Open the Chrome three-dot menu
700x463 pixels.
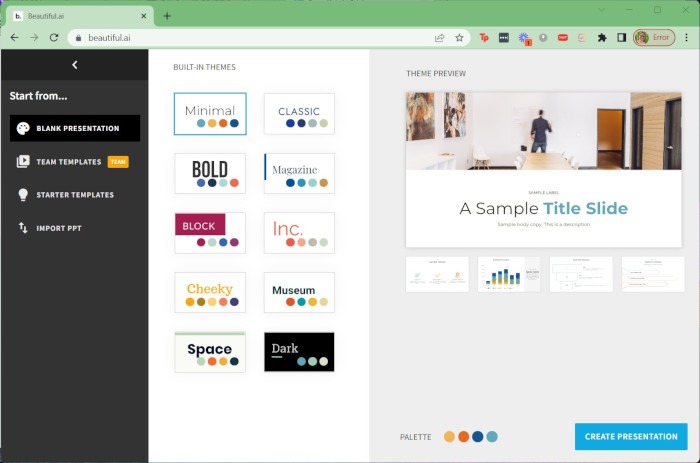tap(686, 38)
